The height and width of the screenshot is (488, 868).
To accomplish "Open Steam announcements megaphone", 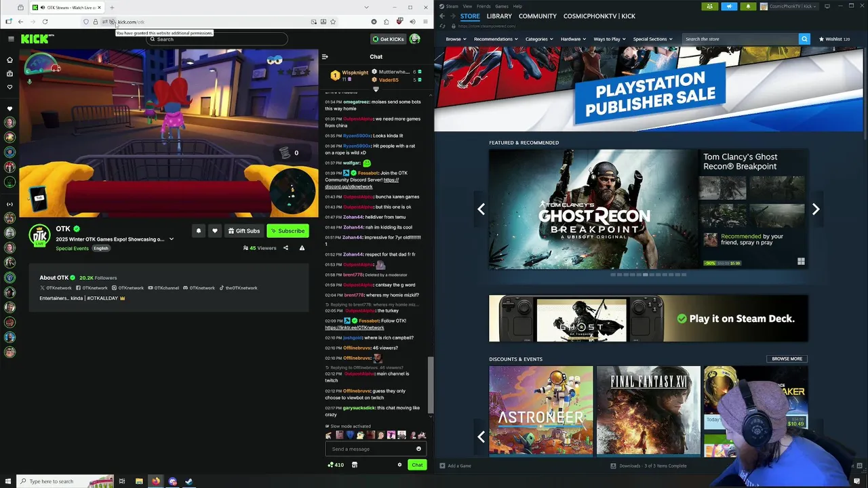I will (729, 6).
